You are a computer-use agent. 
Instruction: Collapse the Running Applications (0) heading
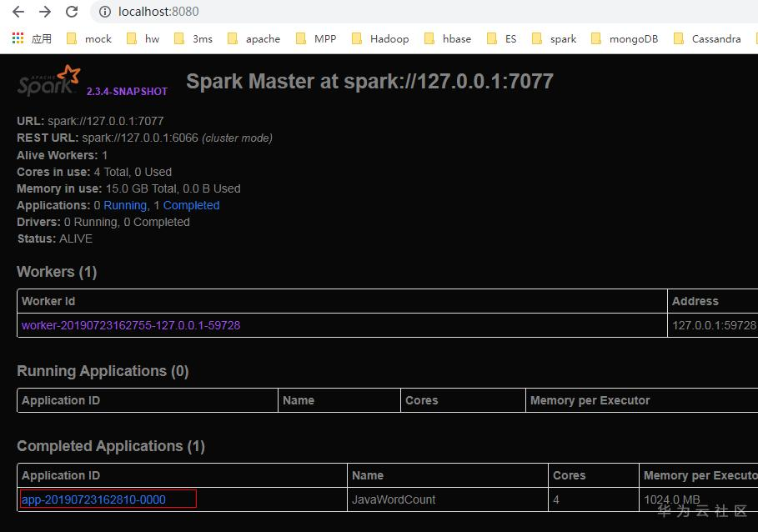[x=103, y=371]
